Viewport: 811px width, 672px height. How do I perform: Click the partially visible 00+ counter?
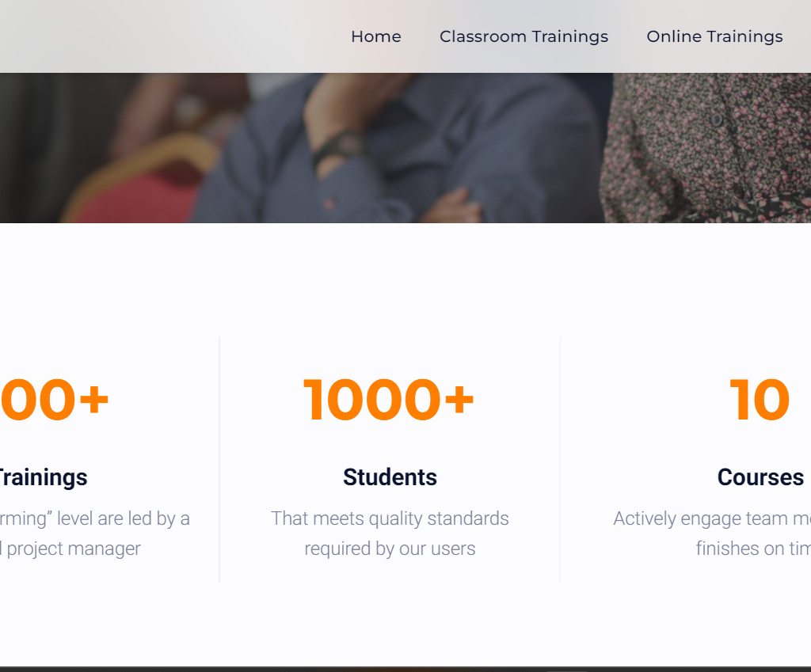[x=55, y=400]
